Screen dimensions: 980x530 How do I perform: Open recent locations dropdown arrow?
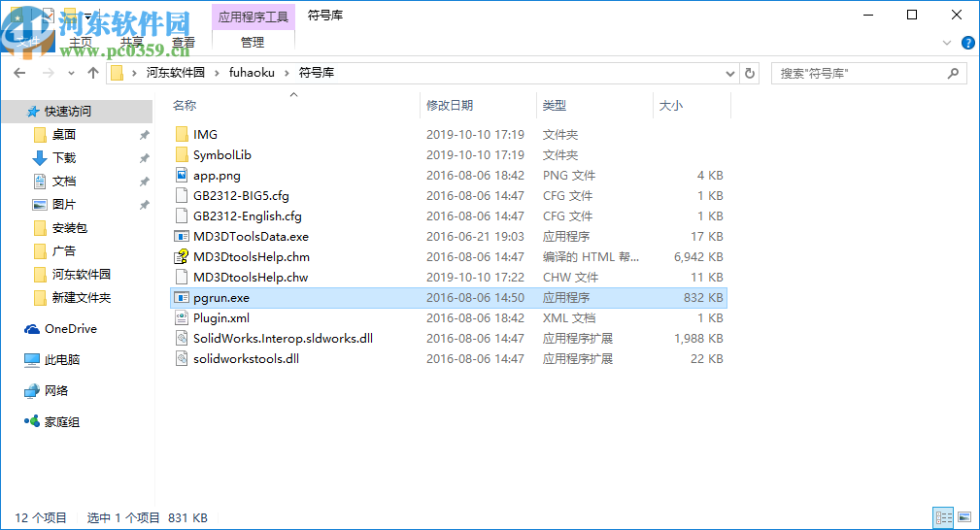coord(71,73)
